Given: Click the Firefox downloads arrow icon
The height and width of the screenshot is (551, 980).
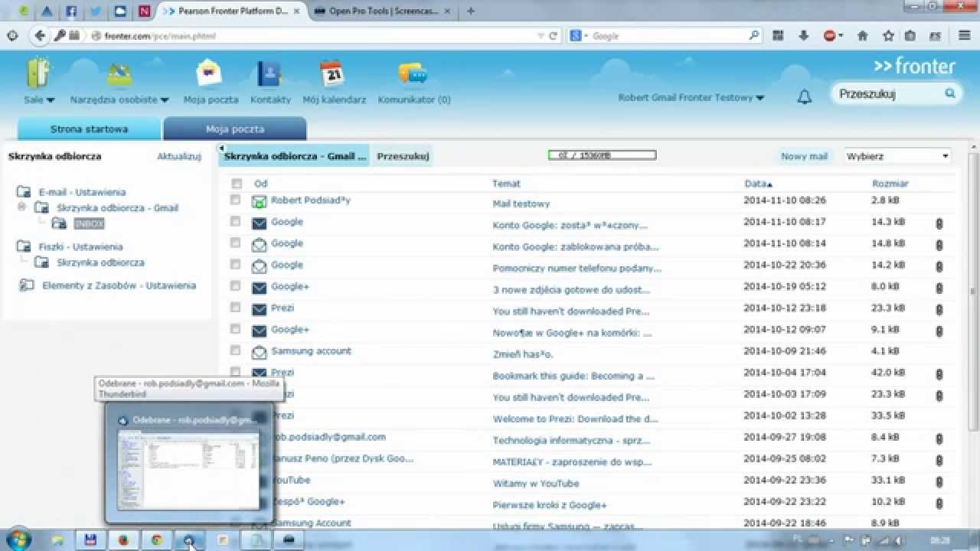Looking at the screenshot, I should point(804,35).
